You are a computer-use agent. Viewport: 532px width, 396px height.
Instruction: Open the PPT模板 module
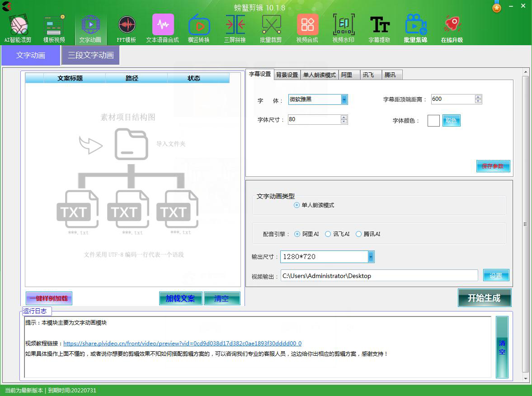[127, 27]
